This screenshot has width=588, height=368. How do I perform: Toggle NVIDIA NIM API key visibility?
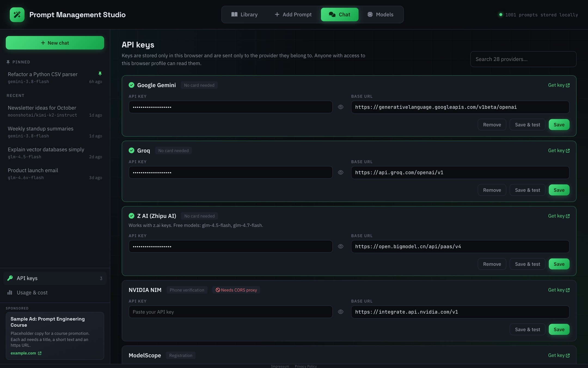(341, 312)
